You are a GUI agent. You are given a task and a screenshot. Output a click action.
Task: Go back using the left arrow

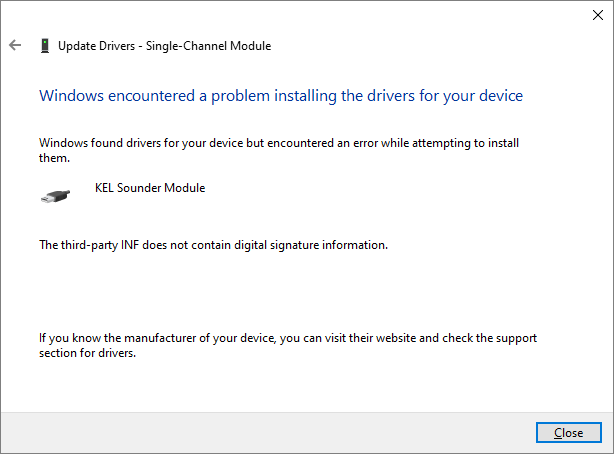click(x=15, y=45)
